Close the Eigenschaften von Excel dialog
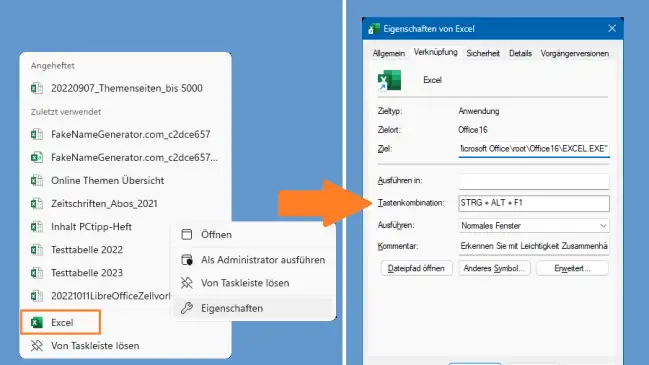 612,29
